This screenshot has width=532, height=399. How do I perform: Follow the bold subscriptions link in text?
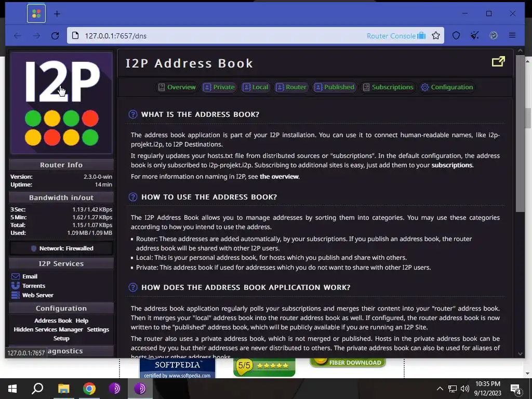pos(451,165)
